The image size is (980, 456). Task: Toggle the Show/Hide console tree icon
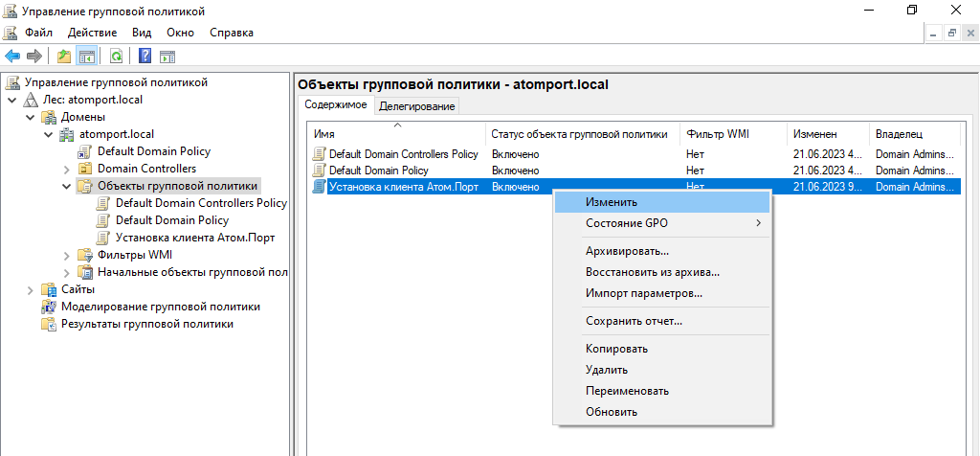(x=86, y=57)
